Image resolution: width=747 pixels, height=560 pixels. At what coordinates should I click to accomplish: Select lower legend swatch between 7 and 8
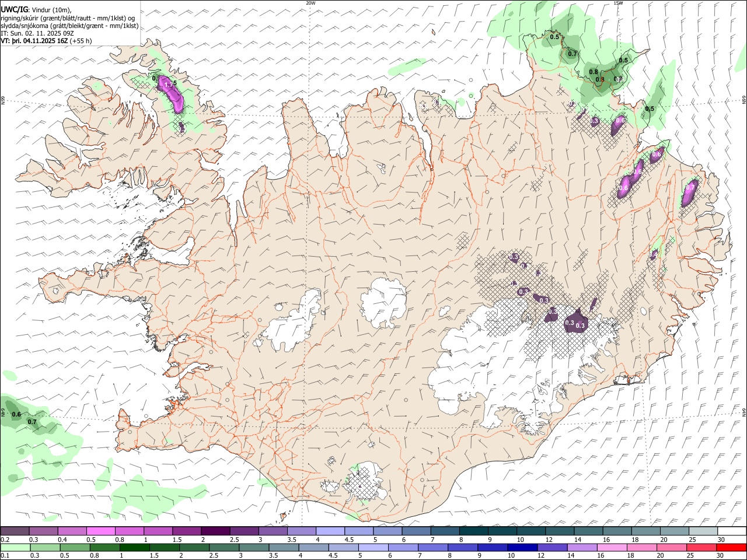coord(432,547)
